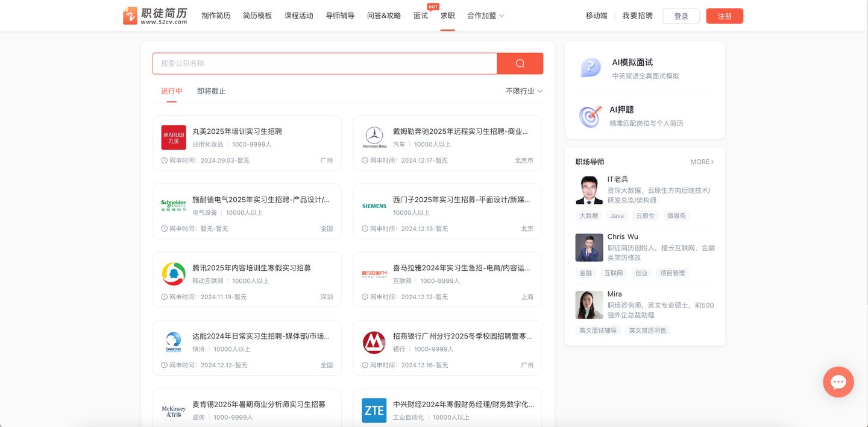The image size is (868, 427).
Task: Click the 登录 button
Action: pos(681,16)
